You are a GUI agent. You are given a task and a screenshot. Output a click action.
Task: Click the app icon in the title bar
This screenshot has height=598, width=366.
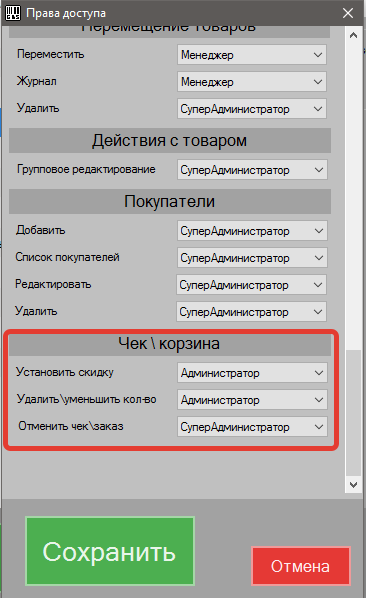[x=13, y=13]
